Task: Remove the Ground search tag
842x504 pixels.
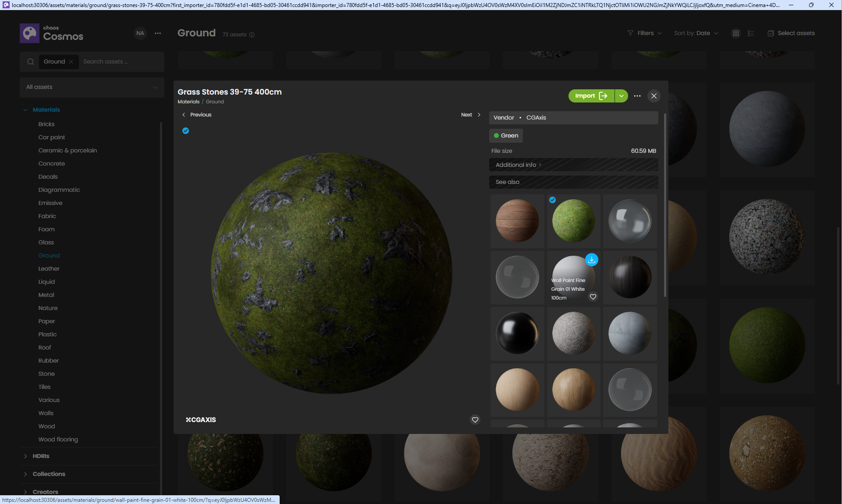Action: click(x=71, y=62)
